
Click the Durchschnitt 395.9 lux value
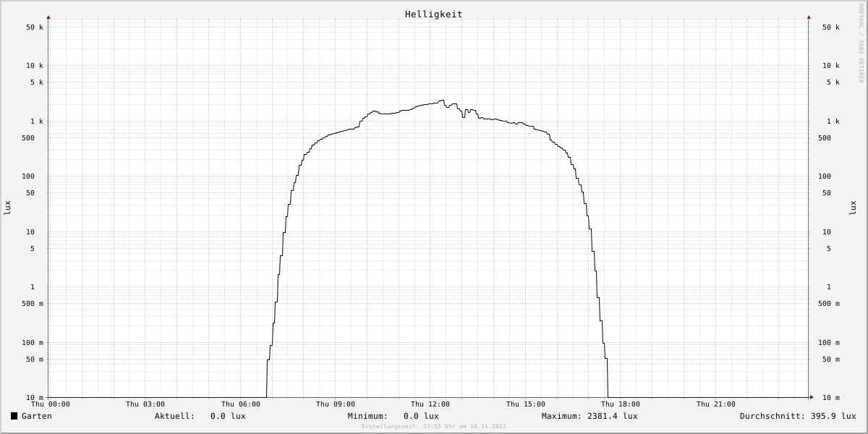tap(833, 416)
